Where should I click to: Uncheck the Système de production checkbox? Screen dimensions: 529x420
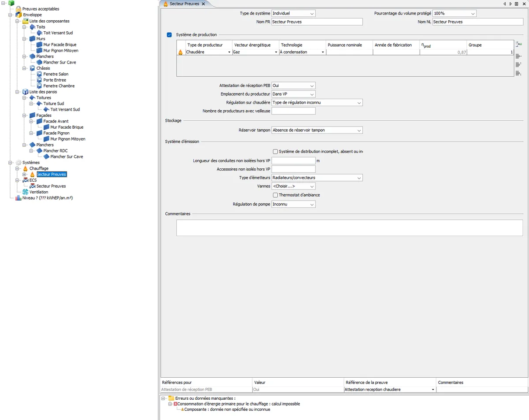[169, 35]
